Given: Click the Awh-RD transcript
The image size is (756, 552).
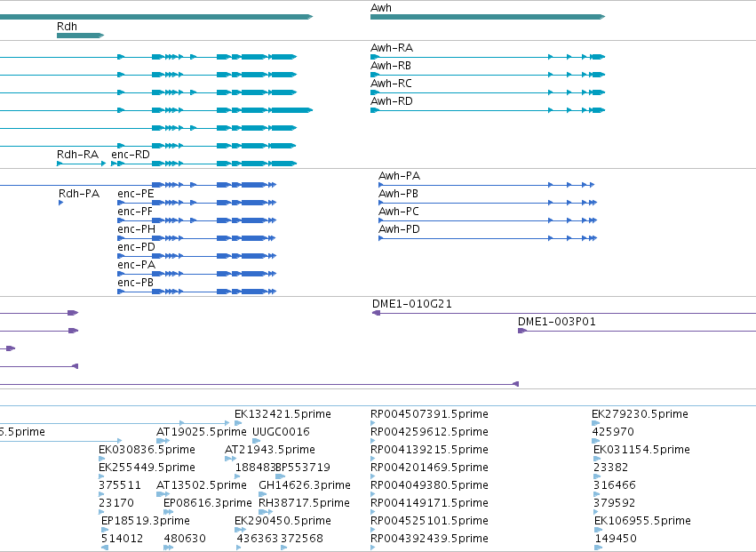Looking at the screenshot, I should tap(488, 110).
